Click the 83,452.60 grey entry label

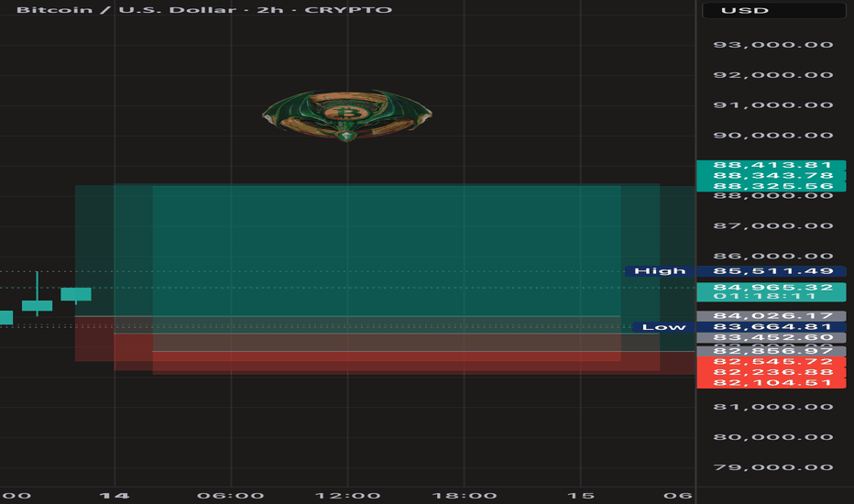pyautogui.click(x=772, y=337)
